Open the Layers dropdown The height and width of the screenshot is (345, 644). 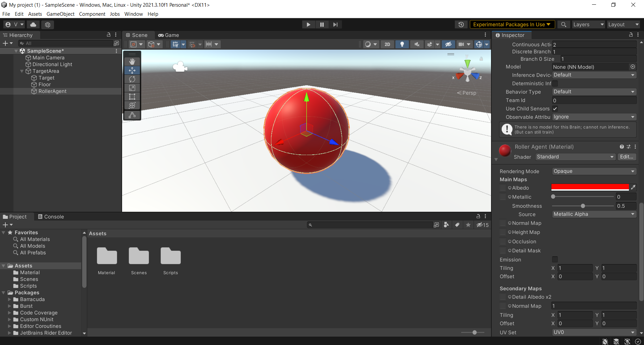pyautogui.click(x=588, y=24)
